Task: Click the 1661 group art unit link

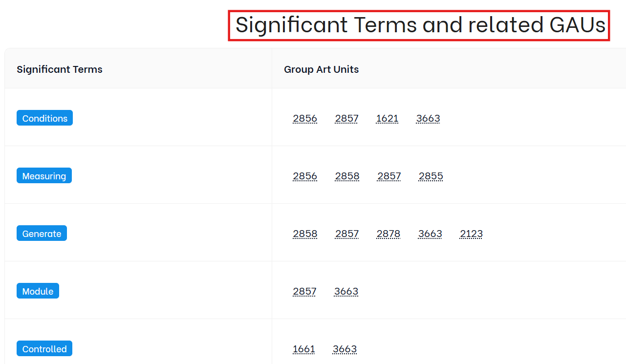Action: [x=304, y=349]
